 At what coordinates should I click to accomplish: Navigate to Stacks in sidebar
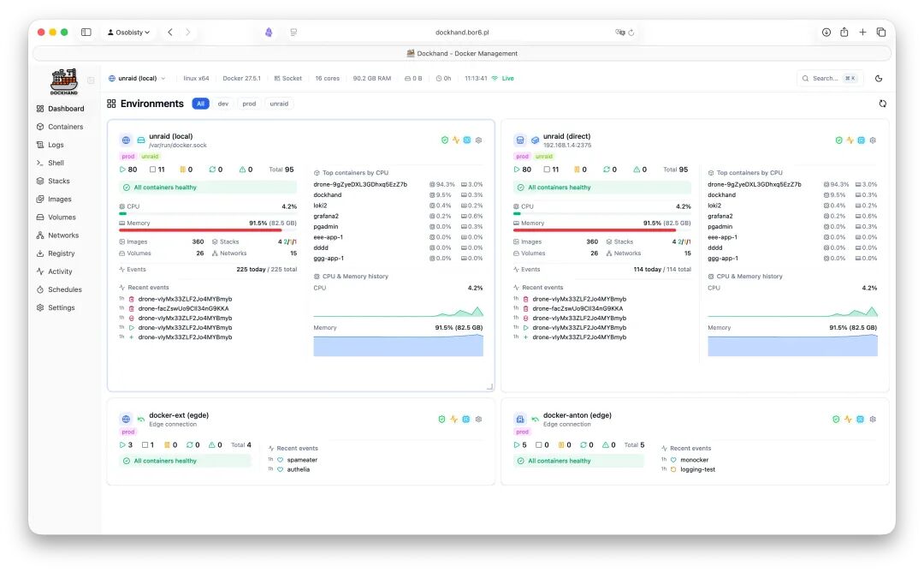tap(53, 181)
